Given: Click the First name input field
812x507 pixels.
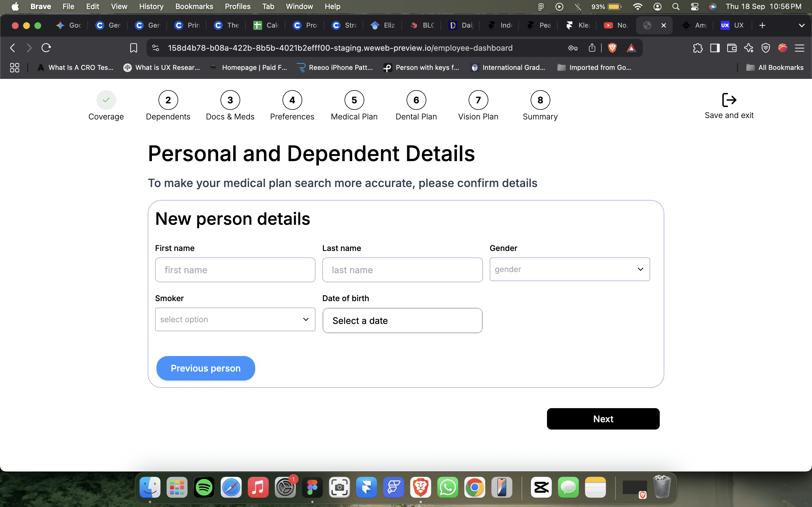Looking at the screenshot, I should [235, 270].
